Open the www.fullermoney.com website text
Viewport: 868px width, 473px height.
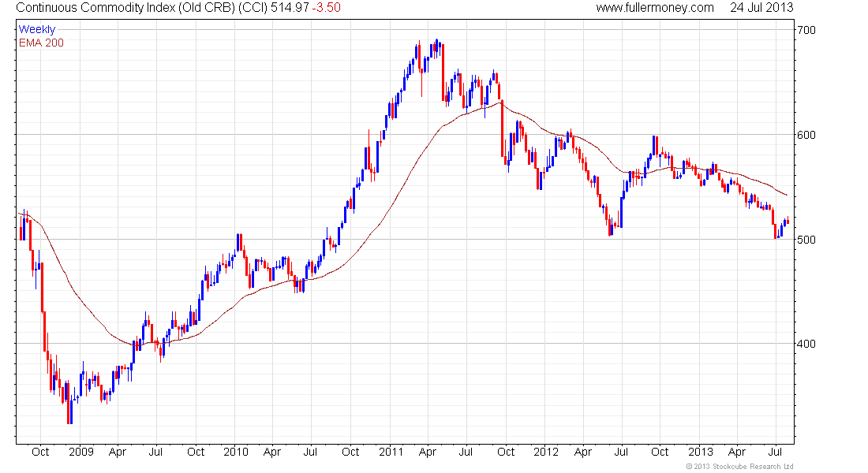pyautogui.click(x=655, y=8)
